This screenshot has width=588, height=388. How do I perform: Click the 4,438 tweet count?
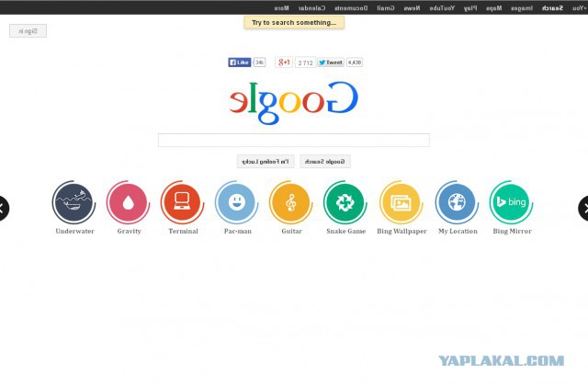pos(354,63)
